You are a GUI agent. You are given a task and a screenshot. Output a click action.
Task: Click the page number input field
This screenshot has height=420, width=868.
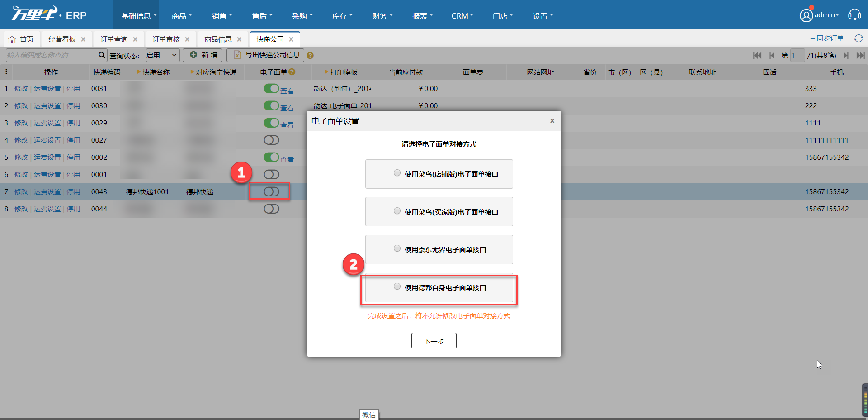point(797,55)
